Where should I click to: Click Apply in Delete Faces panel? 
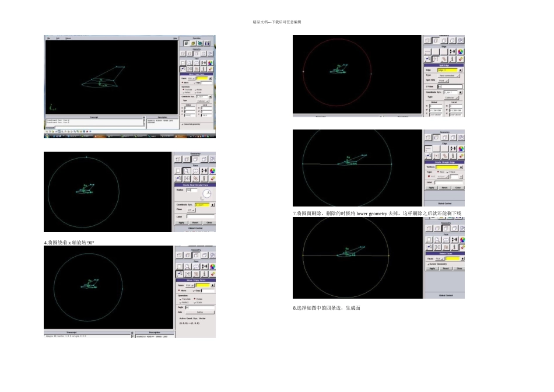(x=433, y=268)
